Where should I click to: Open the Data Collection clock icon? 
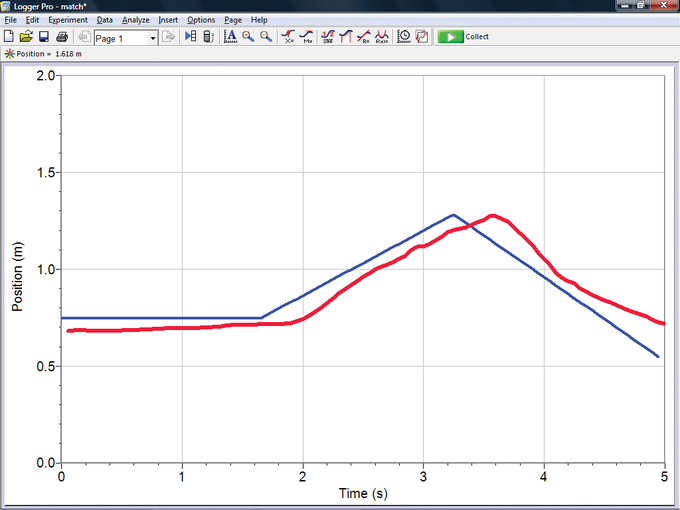404,37
